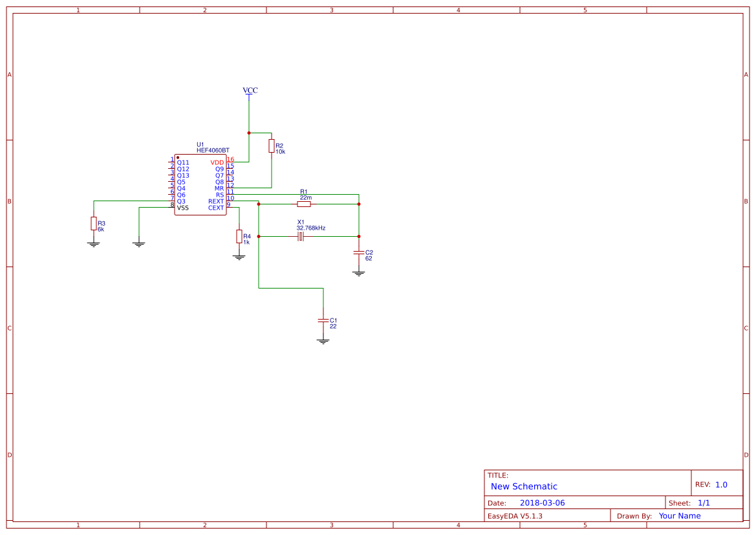The width and height of the screenshot is (756, 535).
Task: Select the Your Name drawn-by field
Action: click(x=679, y=516)
